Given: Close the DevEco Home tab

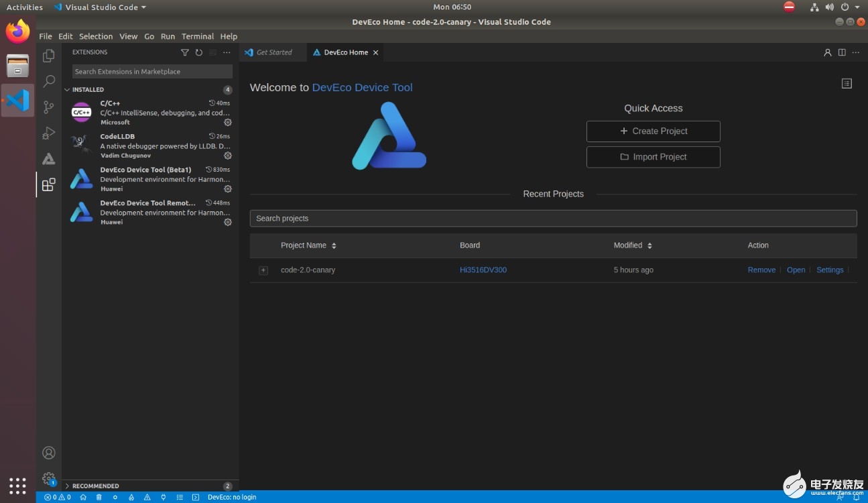Looking at the screenshot, I should tap(375, 52).
